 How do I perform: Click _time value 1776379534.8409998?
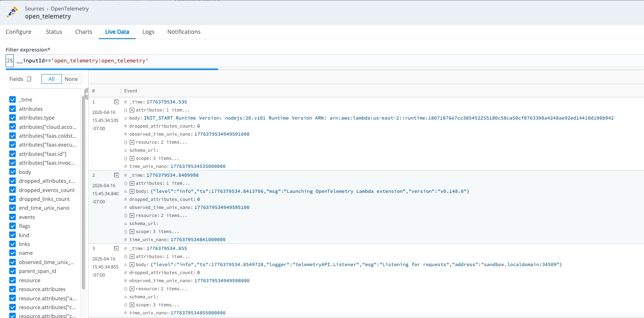[172, 175]
